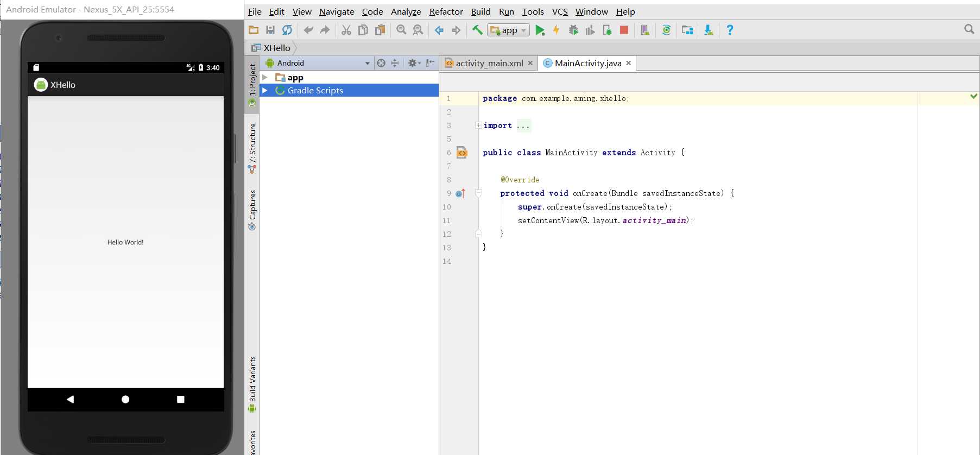980x455 pixels.
Task: Open Project Structure icon
Action: 687,30
